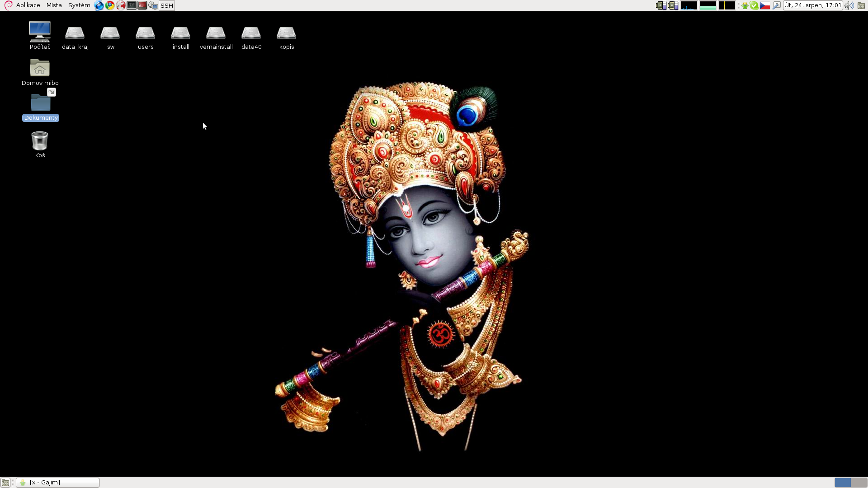
Task: Click the show desktop button
Action: (5, 483)
